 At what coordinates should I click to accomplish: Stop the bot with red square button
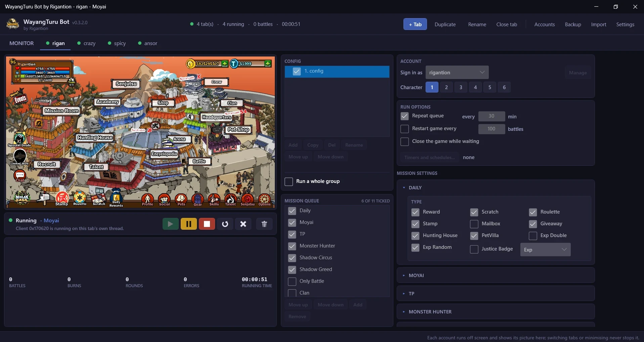[x=207, y=224]
